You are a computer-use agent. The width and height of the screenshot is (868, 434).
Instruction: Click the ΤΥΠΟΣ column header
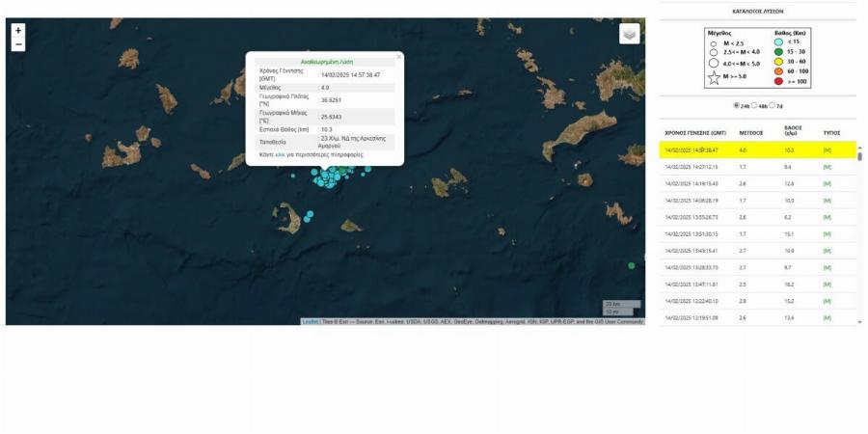coord(831,133)
